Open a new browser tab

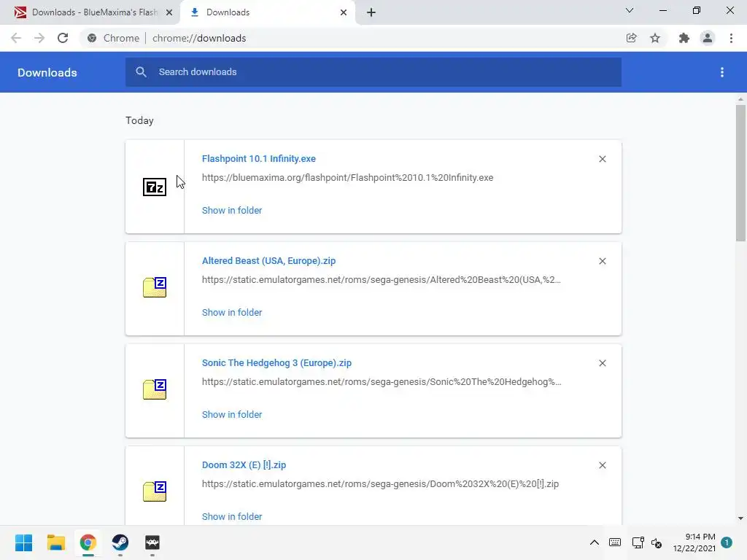371,13
